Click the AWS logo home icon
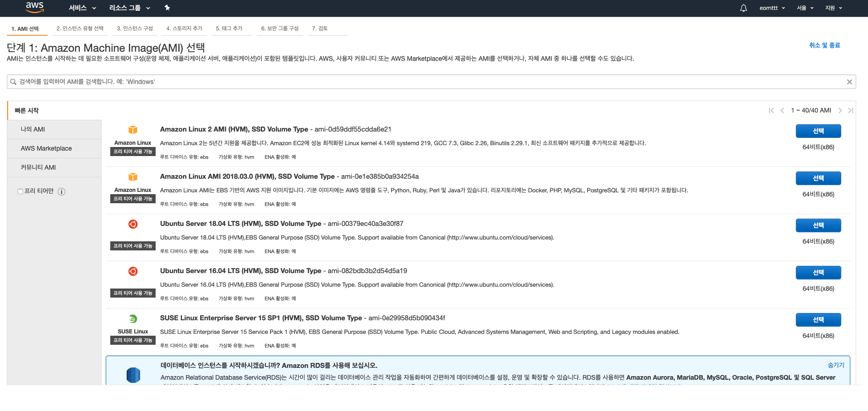The height and width of the screenshot is (411, 868). click(34, 8)
